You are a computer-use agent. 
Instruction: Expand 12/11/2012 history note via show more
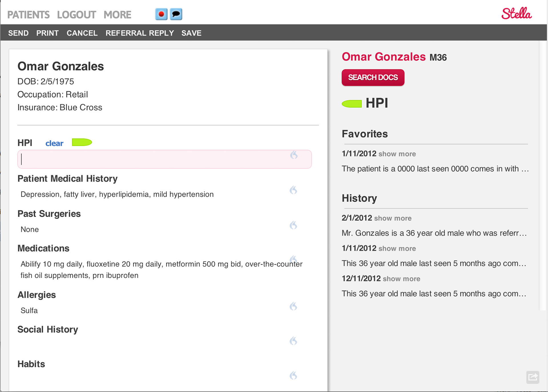pos(401,279)
